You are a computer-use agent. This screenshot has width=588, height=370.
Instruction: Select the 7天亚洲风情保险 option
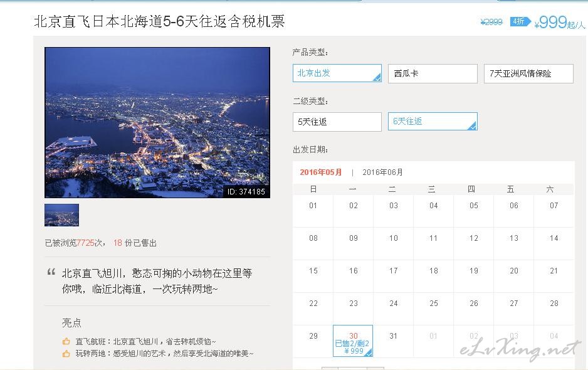(x=528, y=73)
